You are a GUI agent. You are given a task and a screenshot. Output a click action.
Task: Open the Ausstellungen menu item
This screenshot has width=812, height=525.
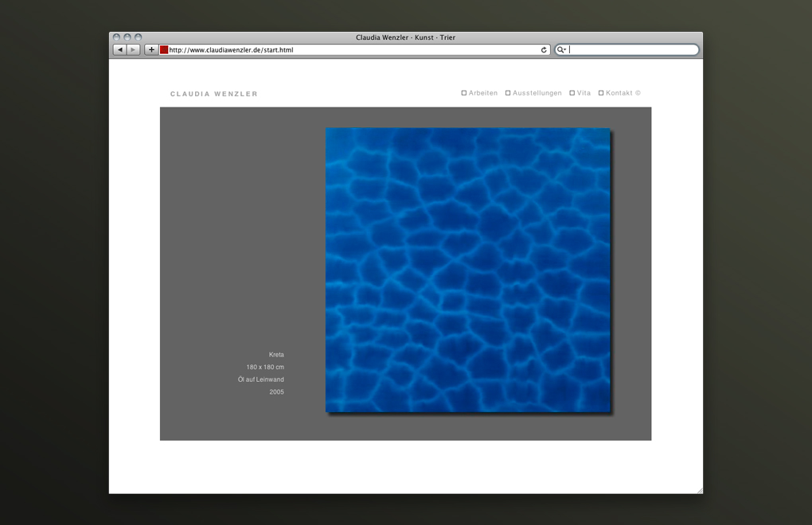537,93
